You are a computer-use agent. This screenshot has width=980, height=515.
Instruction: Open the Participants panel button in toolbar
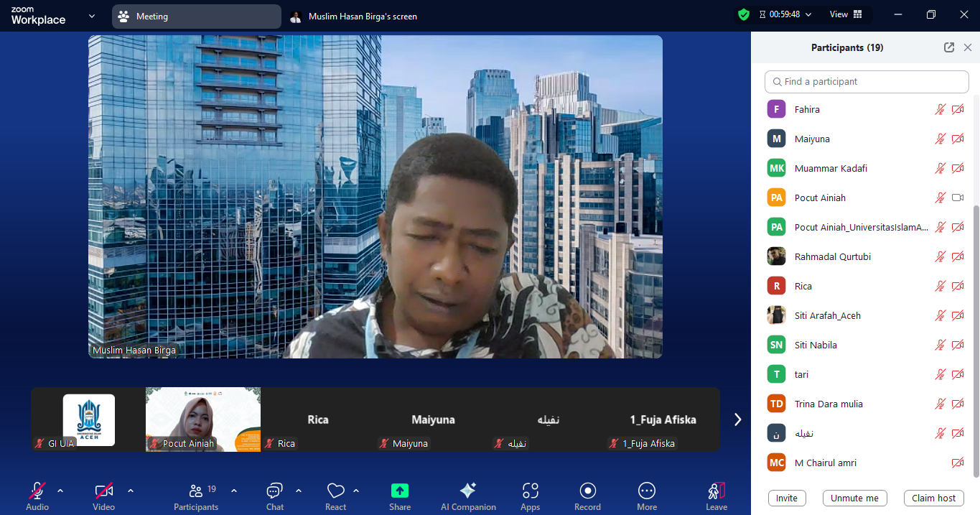click(196, 496)
